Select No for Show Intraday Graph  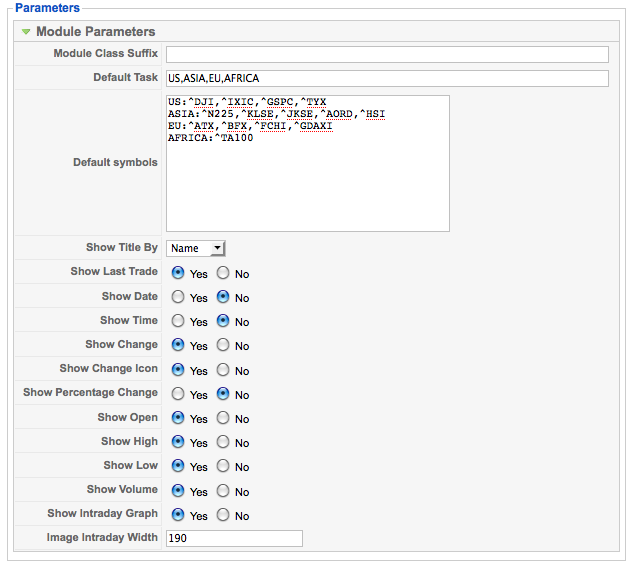(x=222, y=515)
